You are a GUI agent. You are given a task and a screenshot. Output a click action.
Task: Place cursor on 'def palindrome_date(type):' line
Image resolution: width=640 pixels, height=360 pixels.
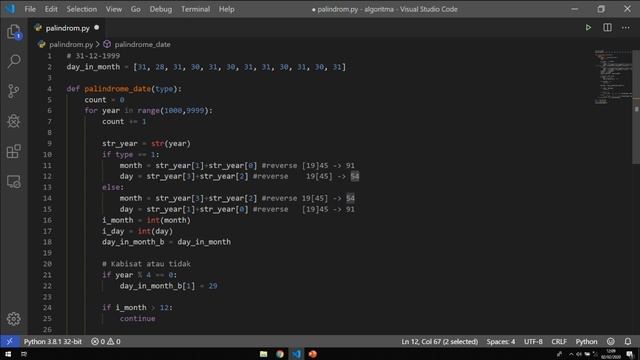[x=124, y=89]
